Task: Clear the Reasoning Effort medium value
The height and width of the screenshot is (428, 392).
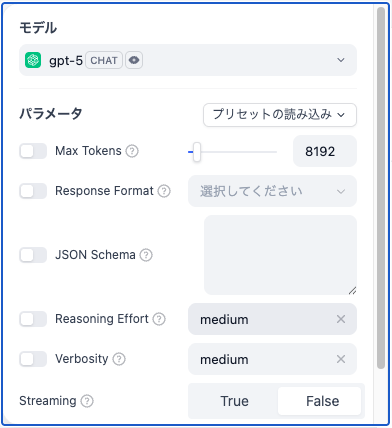Action: pos(341,319)
